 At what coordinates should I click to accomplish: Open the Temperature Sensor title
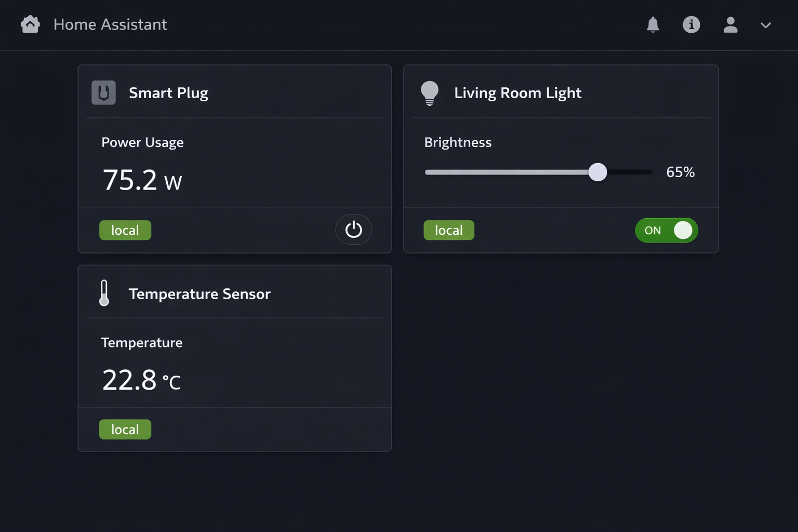(199, 294)
